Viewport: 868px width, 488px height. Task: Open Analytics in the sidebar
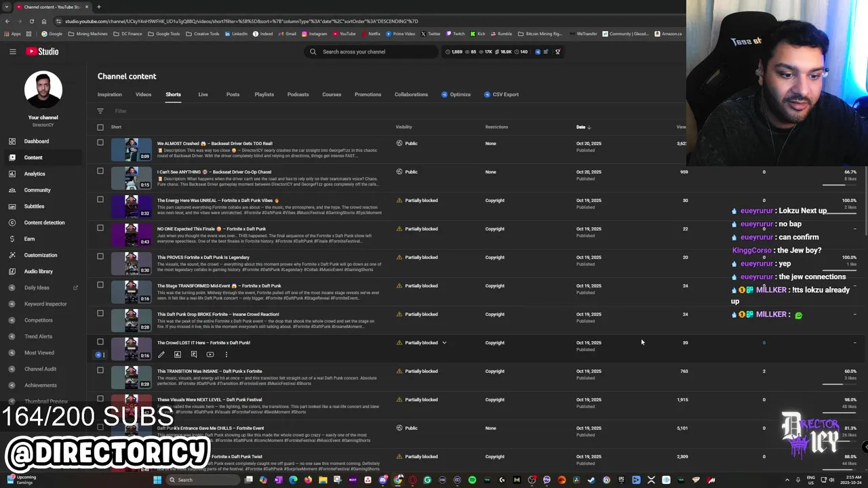tap(35, 174)
